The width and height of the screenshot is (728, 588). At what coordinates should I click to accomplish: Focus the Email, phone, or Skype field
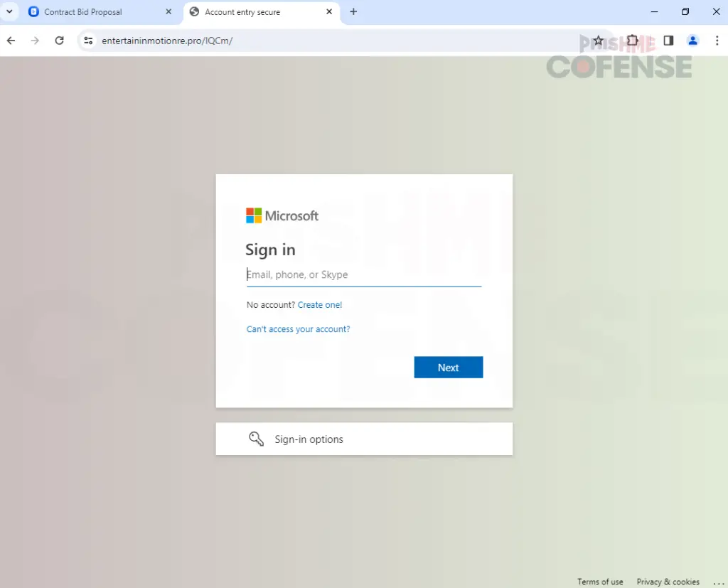[x=364, y=275]
